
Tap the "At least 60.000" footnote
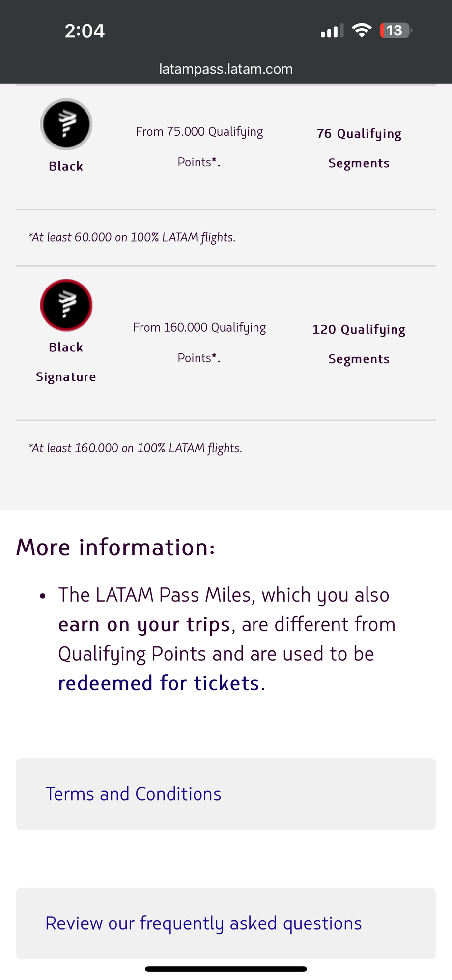tap(132, 237)
